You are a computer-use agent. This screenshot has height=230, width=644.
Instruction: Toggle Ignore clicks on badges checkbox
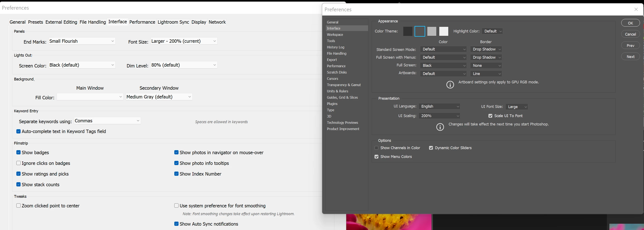[x=18, y=163]
